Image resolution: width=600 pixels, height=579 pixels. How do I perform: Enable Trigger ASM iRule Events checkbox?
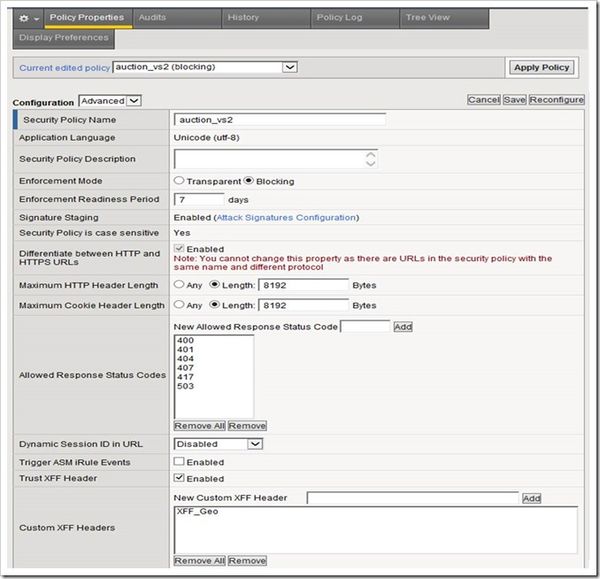point(179,462)
